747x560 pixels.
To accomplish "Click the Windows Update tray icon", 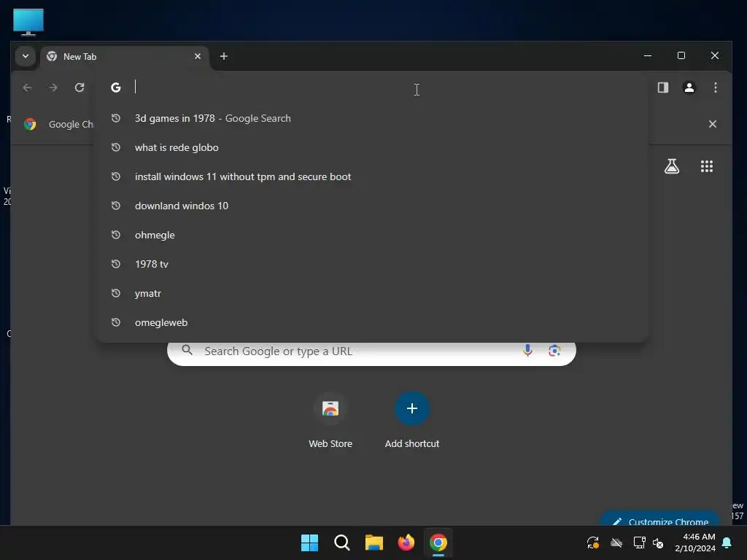I will point(592,542).
